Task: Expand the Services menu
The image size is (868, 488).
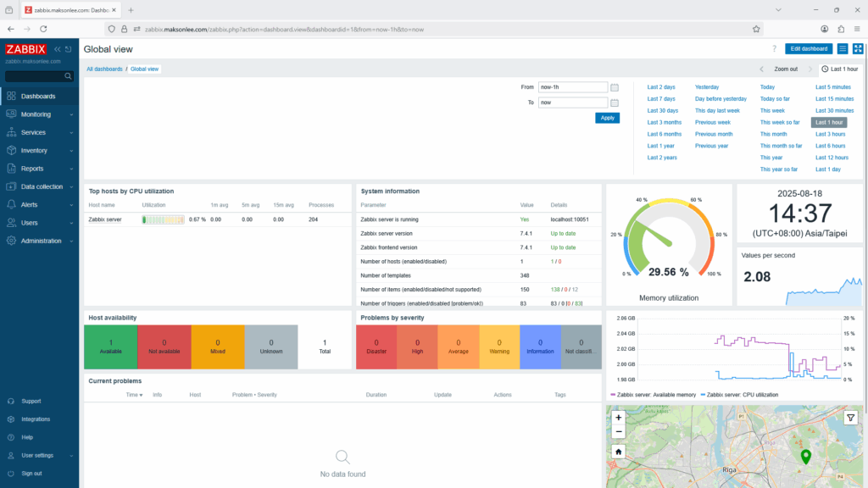Action: coord(39,133)
